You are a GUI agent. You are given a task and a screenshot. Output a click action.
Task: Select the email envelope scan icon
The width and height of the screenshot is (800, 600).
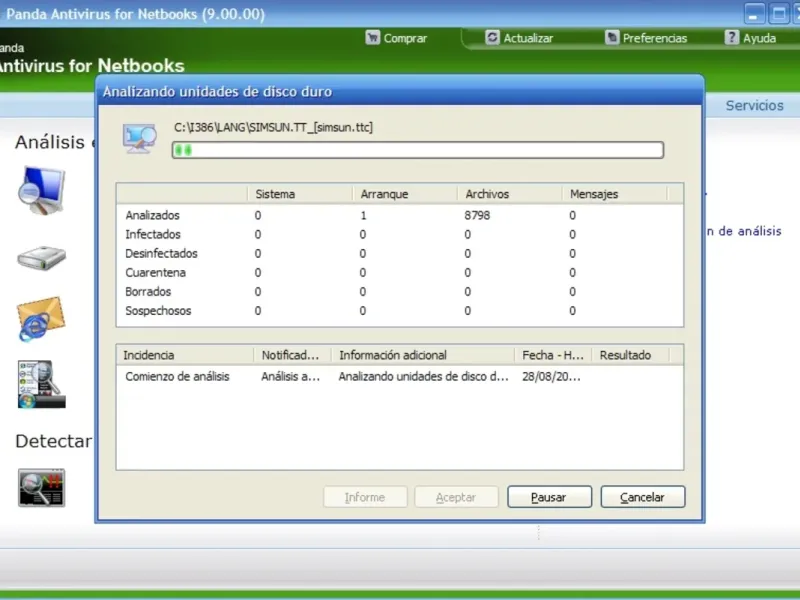coord(41,319)
